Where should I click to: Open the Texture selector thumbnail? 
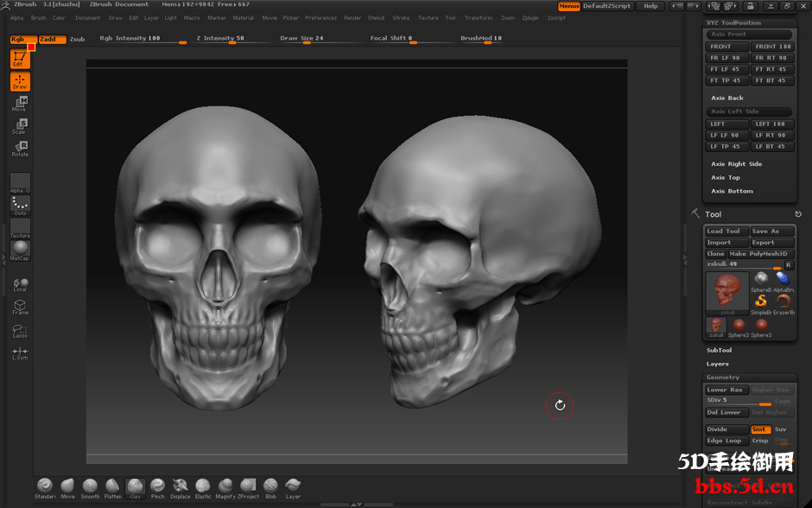coord(20,228)
